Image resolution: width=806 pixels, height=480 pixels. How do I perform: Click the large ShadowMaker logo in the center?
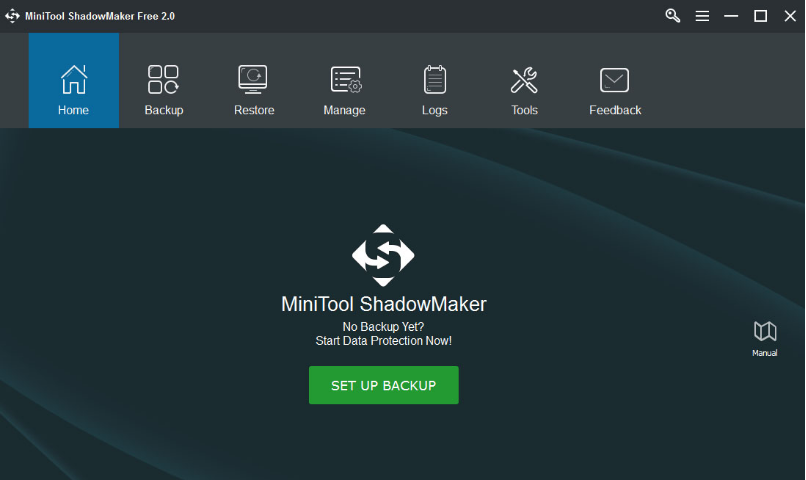point(383,255)
